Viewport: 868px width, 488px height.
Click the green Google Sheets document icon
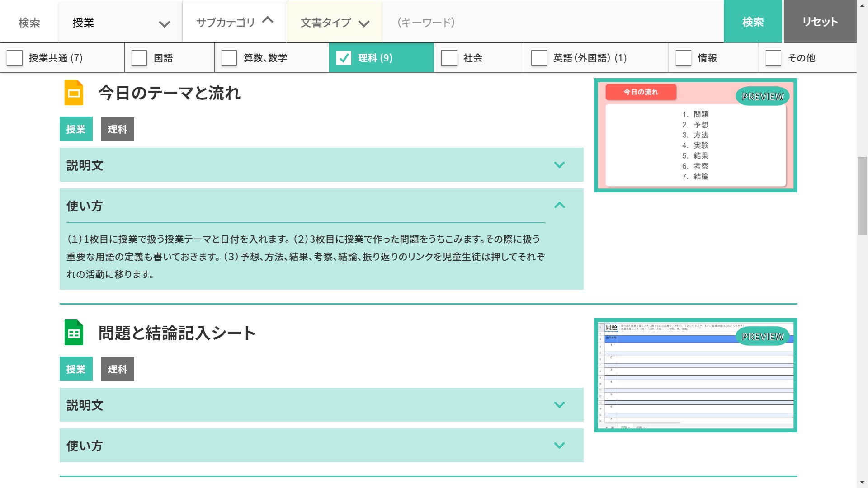(74, 333)
